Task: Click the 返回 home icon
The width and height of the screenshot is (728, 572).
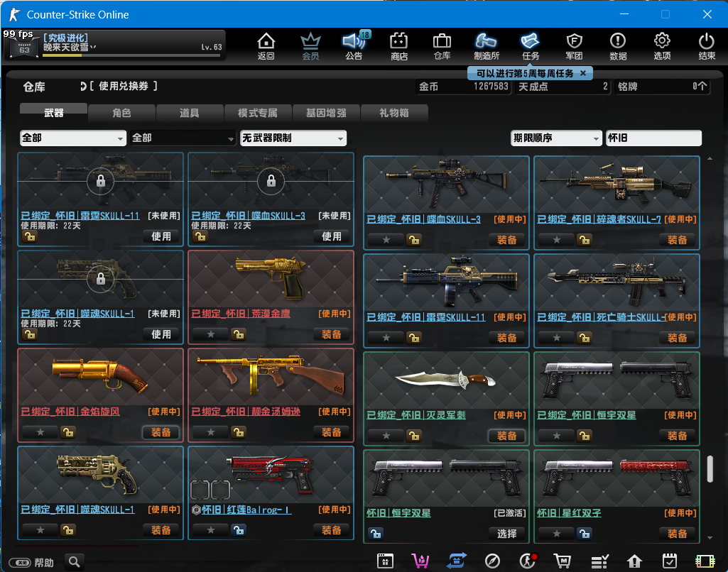Action: coord(266,46)
